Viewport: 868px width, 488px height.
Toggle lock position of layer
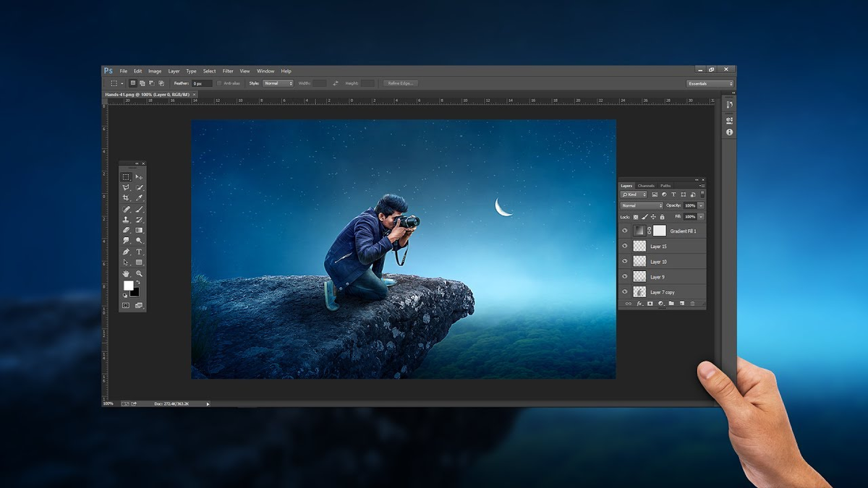(653, 217)
